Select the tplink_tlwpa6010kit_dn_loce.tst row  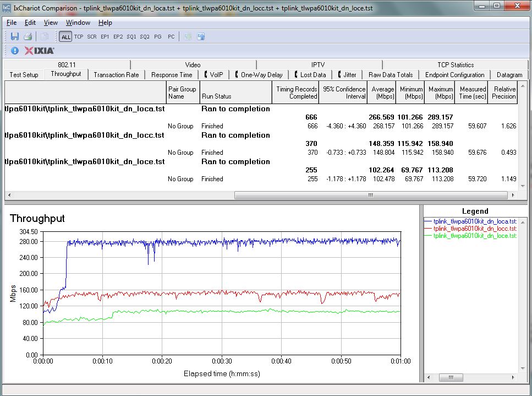click(x=261, y=162)
